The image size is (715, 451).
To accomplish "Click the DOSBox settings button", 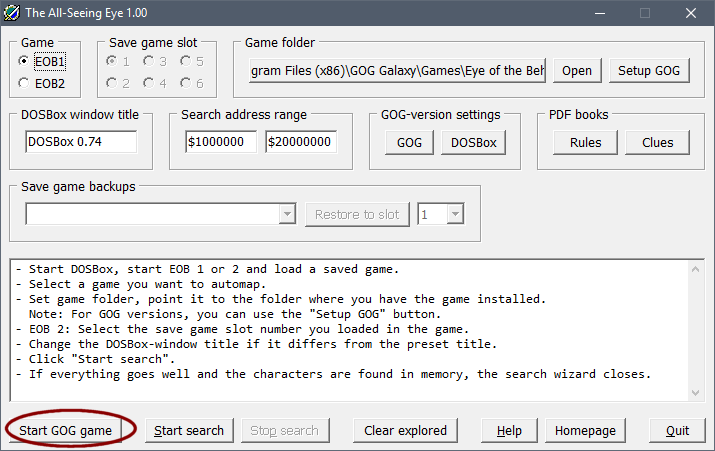I will pos(473,142).
